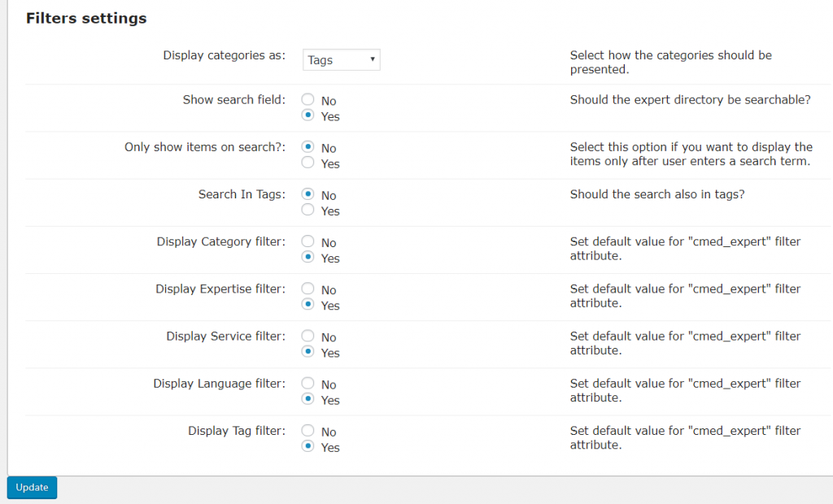833x504 pixels.
Task: Pick Yes for Display Expertise filter
Action: [x=307, y=304]
